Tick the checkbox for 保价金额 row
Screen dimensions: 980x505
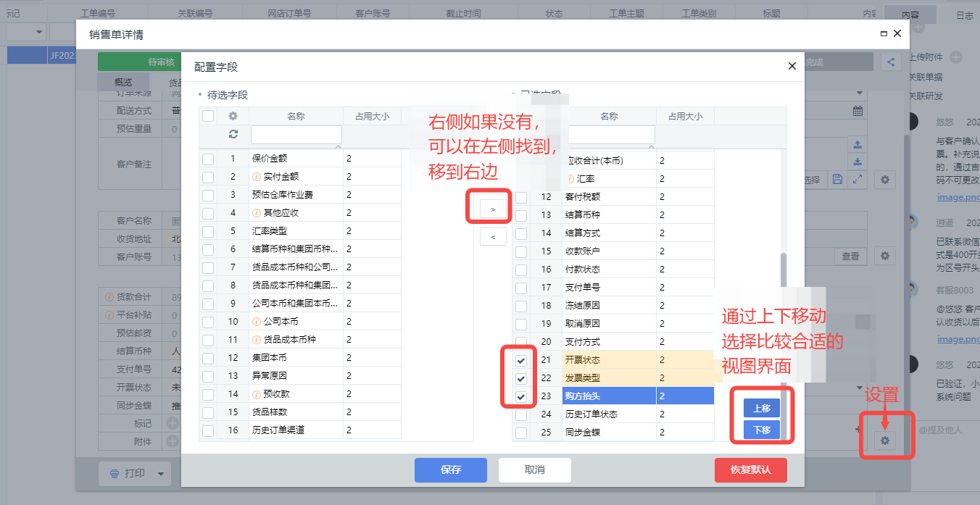[208, 159]
